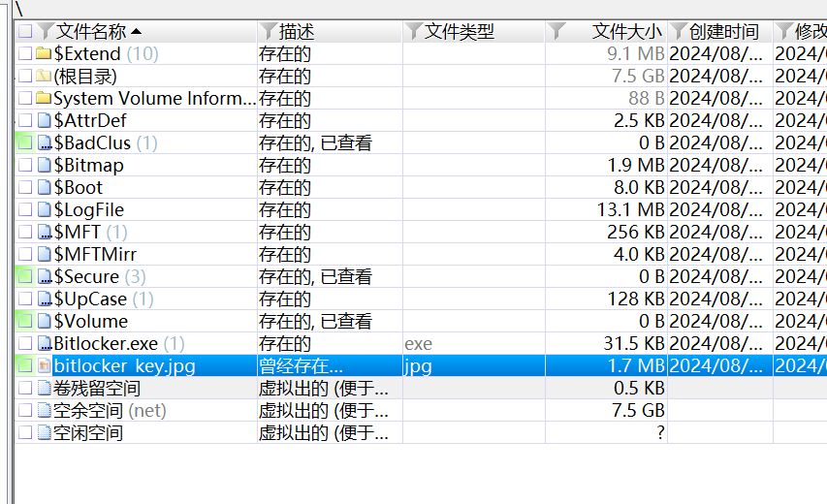Screen dimensions: 827x504
Task: Sort by the 文件大小 column header
Action: pyautogui.click(x=626, y=32)
